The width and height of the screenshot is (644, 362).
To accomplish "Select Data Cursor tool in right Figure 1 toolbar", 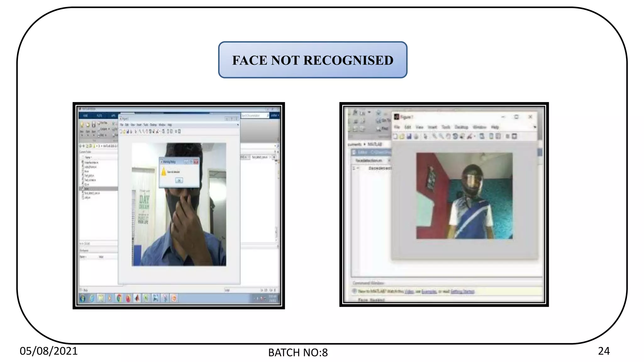I will click(x=462, y=136).
